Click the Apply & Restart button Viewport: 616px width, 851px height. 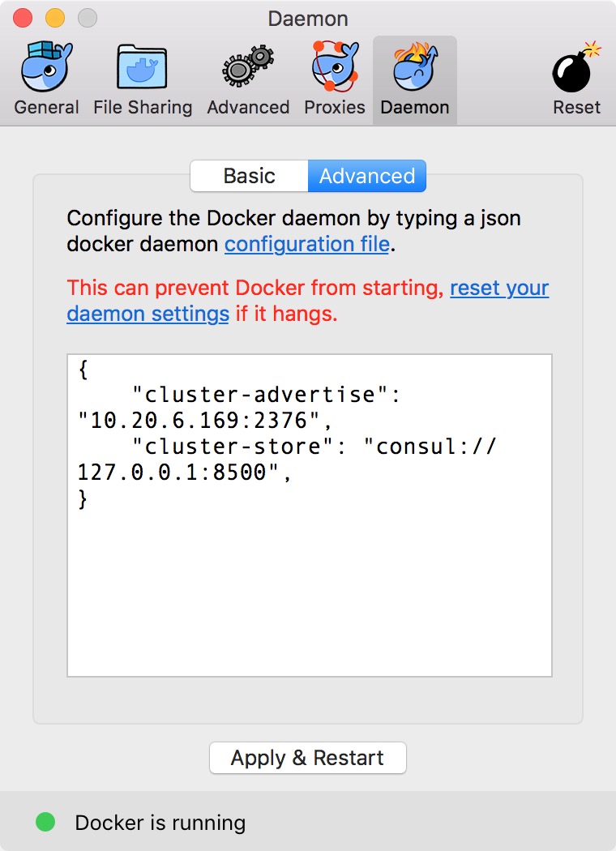pyautogui.click(x=308, y=758)
